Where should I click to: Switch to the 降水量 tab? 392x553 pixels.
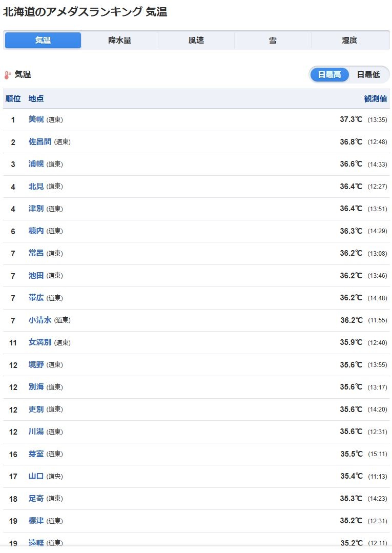[x=119, y=40]
